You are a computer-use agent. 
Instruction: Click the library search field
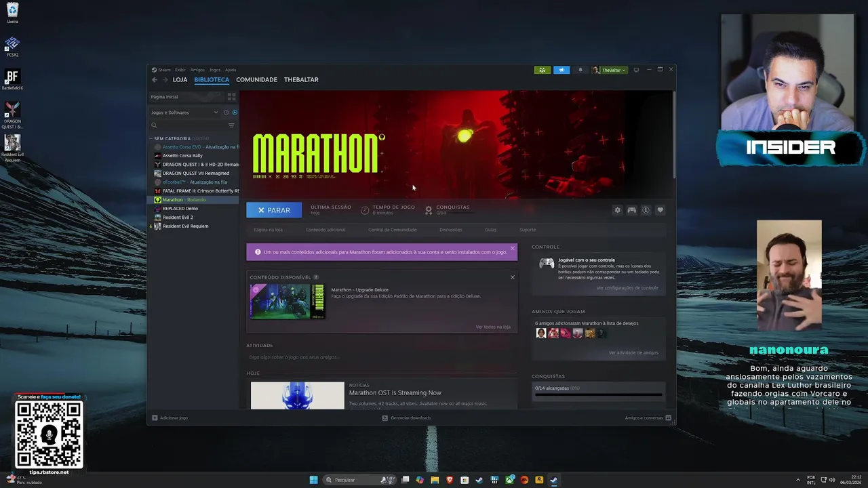[192, 125]
